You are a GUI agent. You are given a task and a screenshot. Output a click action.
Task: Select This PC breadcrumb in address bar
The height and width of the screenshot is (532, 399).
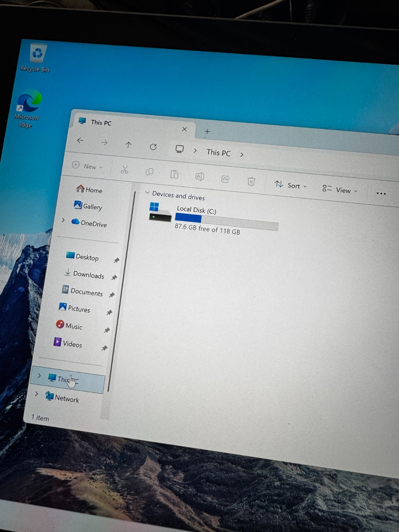click(x=218, y=153)
